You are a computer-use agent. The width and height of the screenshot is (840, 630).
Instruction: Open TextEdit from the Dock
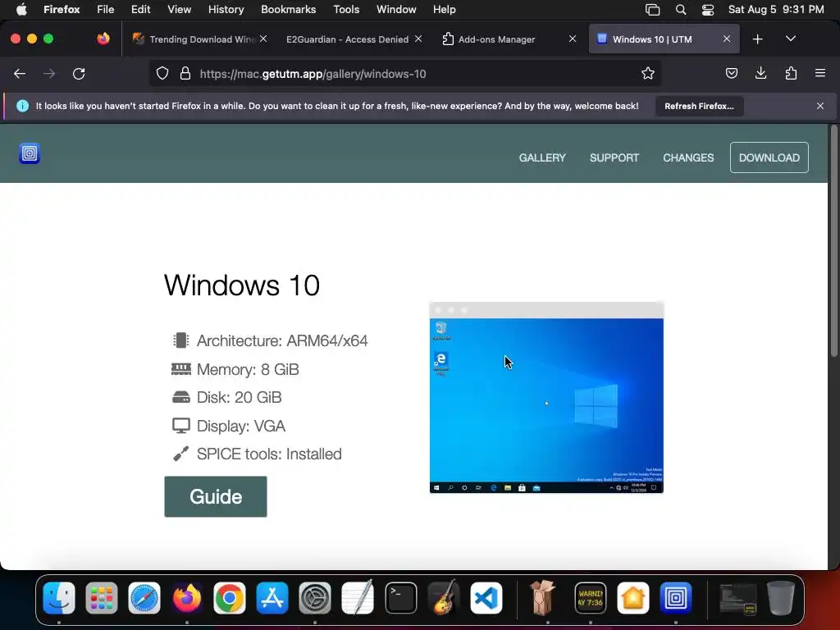(358, 598)
